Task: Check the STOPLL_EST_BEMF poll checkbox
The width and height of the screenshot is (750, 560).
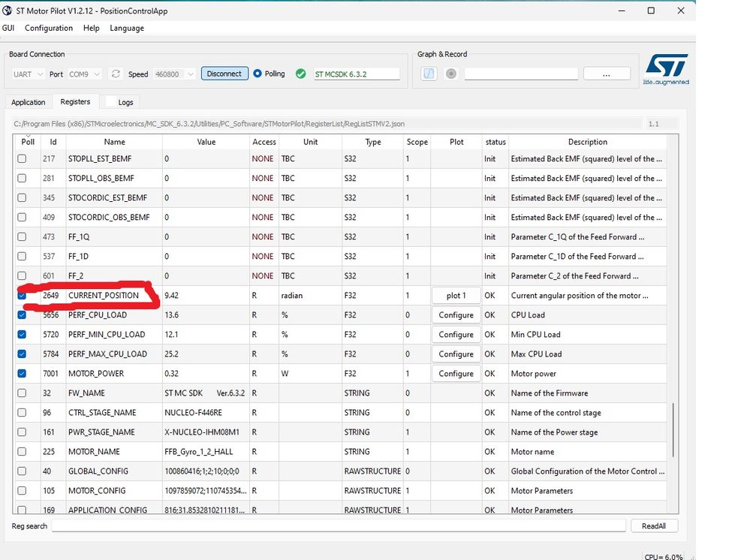Action: [22, 158]
